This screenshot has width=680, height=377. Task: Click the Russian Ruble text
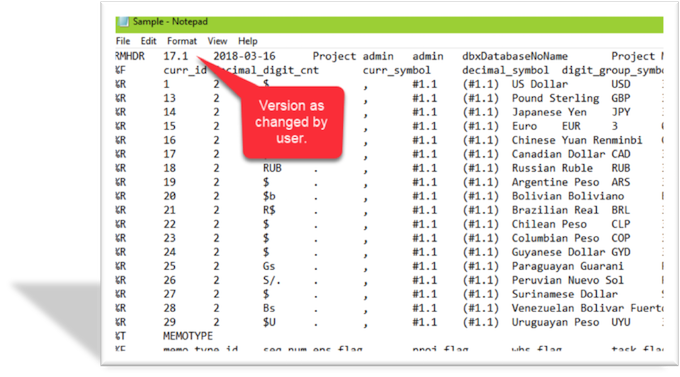point(552,168)
